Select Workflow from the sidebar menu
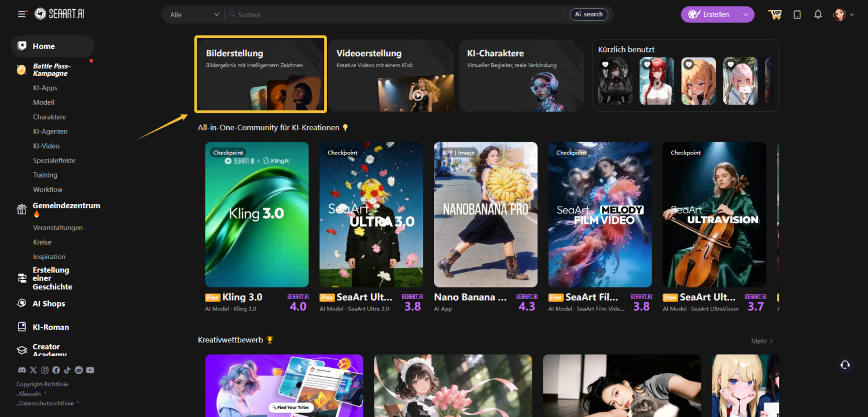The height and width of the screenshot is (417, 868). tap(47, 189)
